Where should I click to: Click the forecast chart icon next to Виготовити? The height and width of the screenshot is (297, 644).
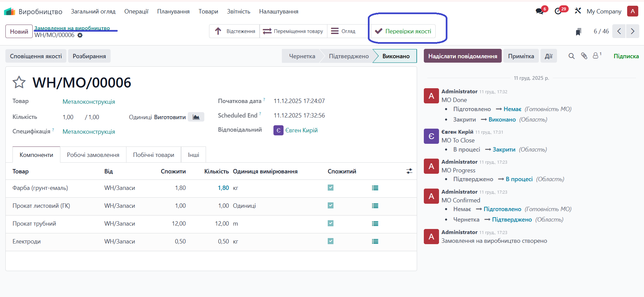coord(196,117)
